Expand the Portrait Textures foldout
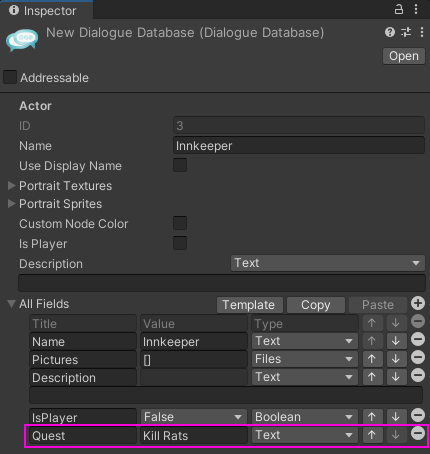This screenshot has height=454, width=430. [12, 186]
